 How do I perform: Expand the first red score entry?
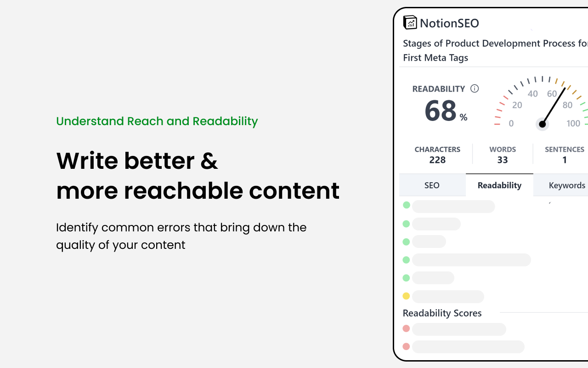click(x=458, y=329)
